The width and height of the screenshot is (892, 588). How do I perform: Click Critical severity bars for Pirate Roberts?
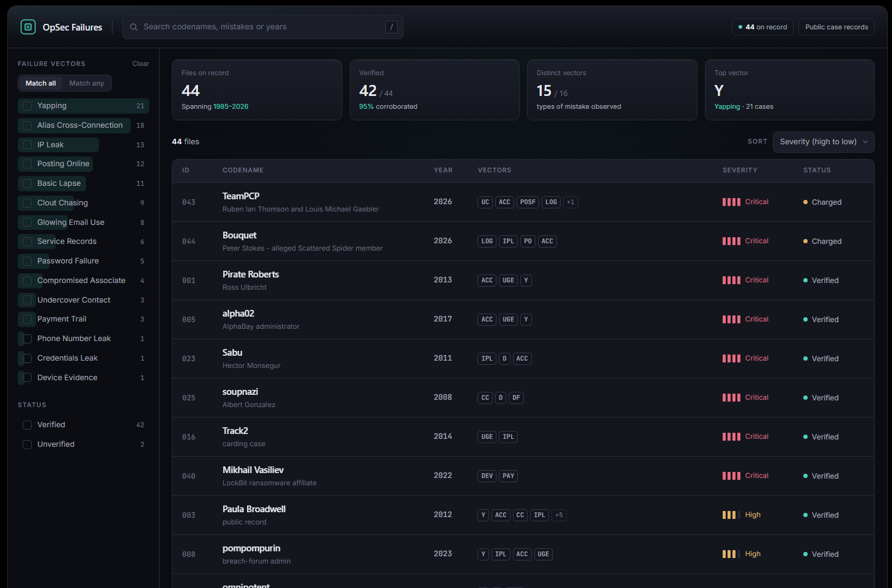point(731,281)
